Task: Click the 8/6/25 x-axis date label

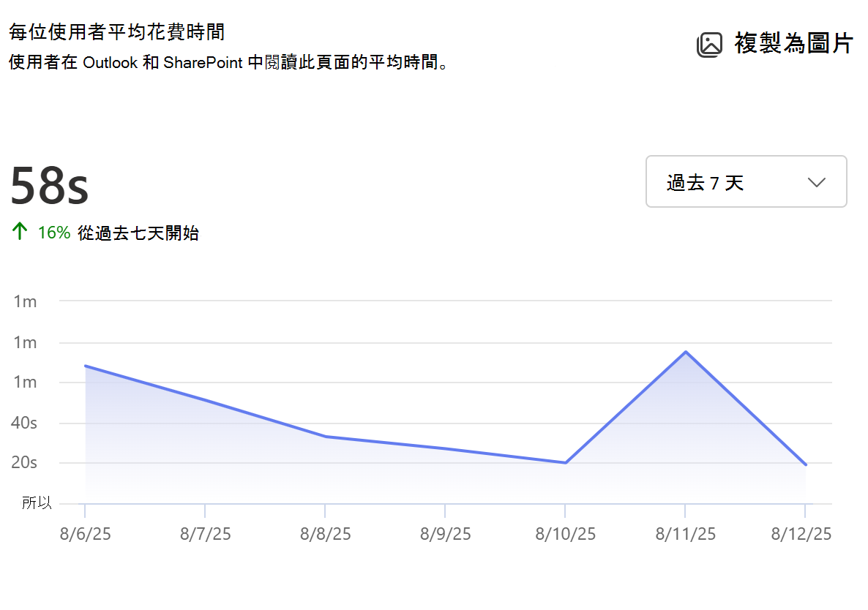Action: 85,534
